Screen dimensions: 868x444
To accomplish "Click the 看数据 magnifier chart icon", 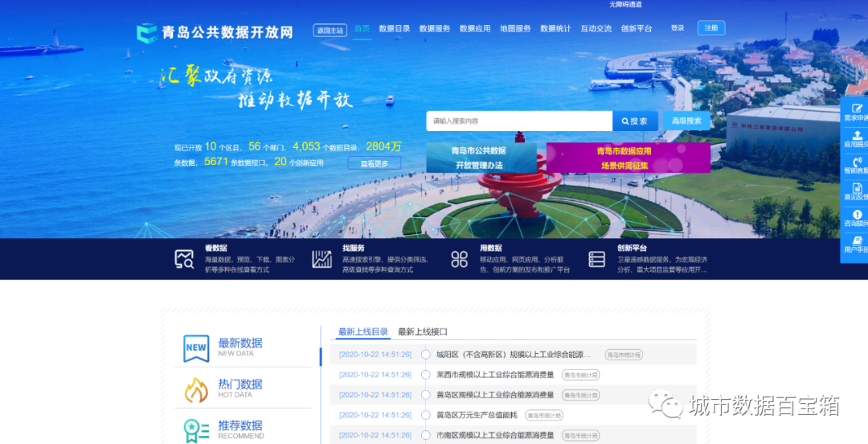I will tap(184, 259).
